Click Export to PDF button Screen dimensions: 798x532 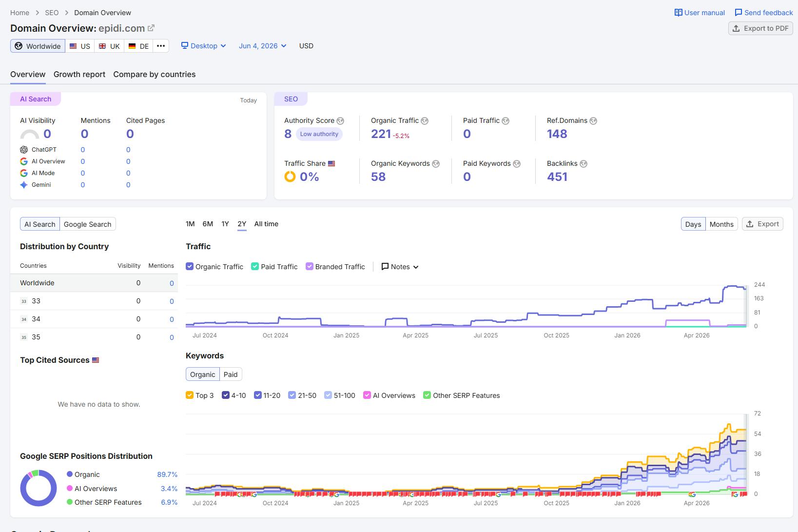point(760,28)
